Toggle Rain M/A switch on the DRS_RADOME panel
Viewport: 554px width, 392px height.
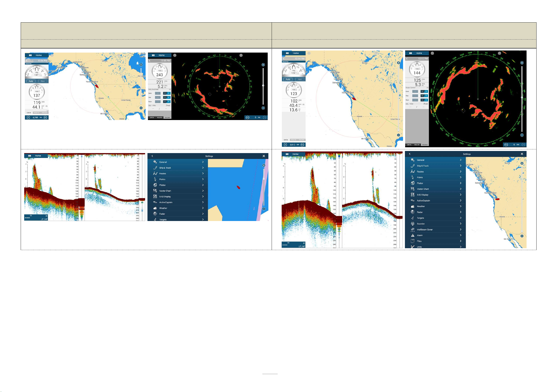pyautogui.click(x=167, y=102)
